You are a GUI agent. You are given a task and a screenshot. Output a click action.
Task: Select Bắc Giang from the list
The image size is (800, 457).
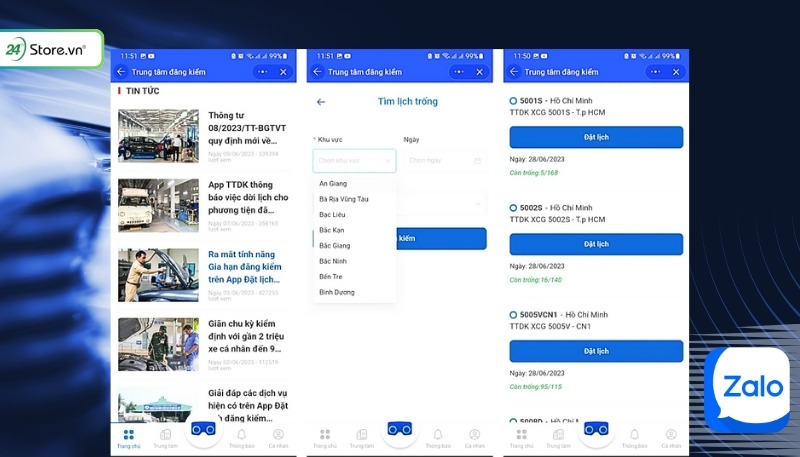pyautogui.click(x=355, y=246)
